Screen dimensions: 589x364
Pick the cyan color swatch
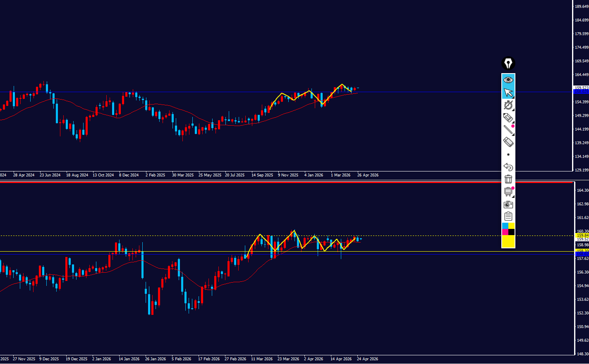pos(505,226)
